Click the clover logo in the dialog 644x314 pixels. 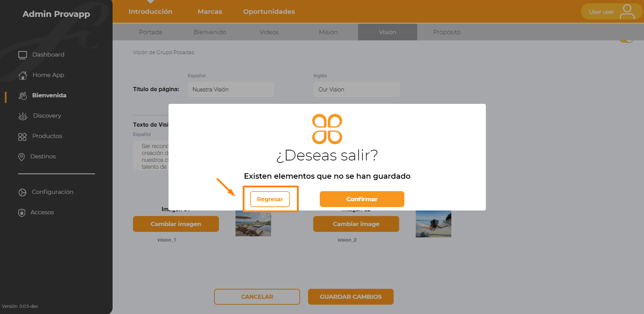[x=327, y=129]
